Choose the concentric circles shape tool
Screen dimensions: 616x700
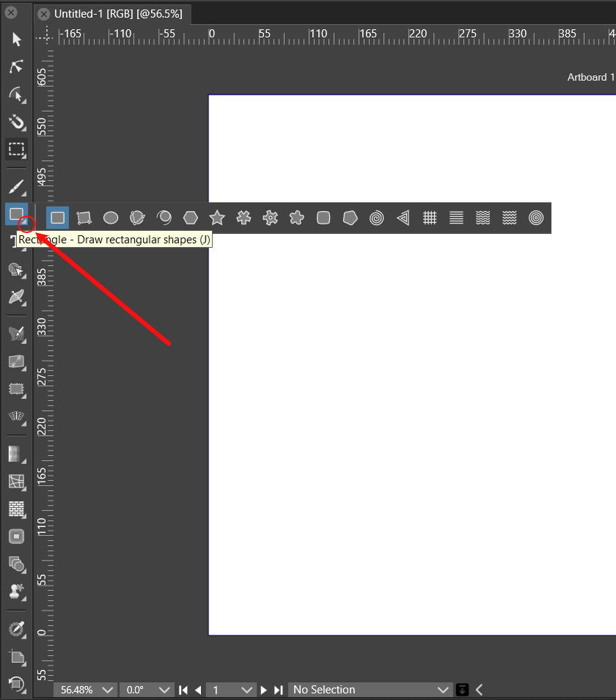coord(536,218)
